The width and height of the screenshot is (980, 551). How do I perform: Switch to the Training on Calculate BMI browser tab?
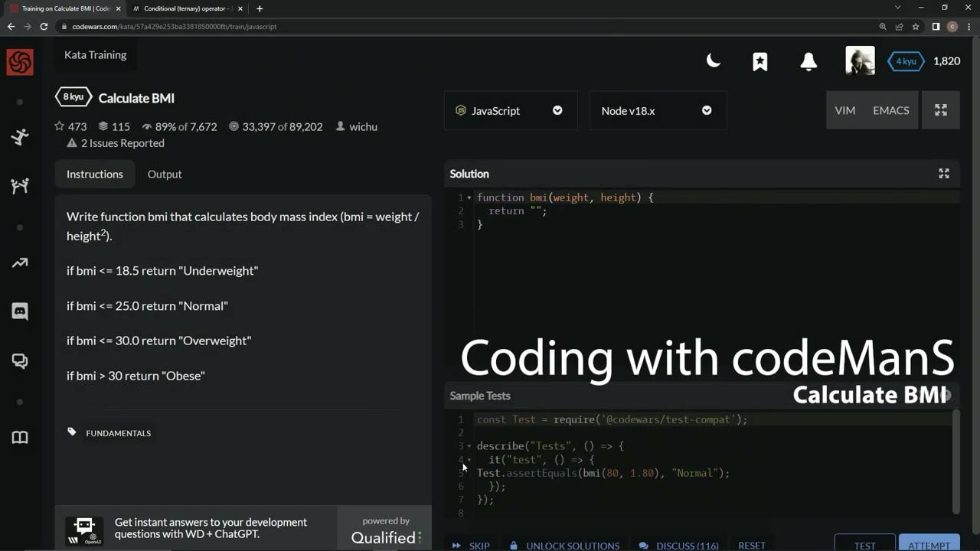coord(65,8)
